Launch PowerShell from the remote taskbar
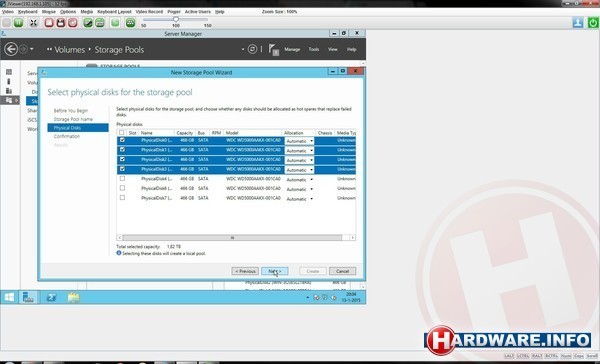This screenshot has height=364, width=600. coord(51,297)
